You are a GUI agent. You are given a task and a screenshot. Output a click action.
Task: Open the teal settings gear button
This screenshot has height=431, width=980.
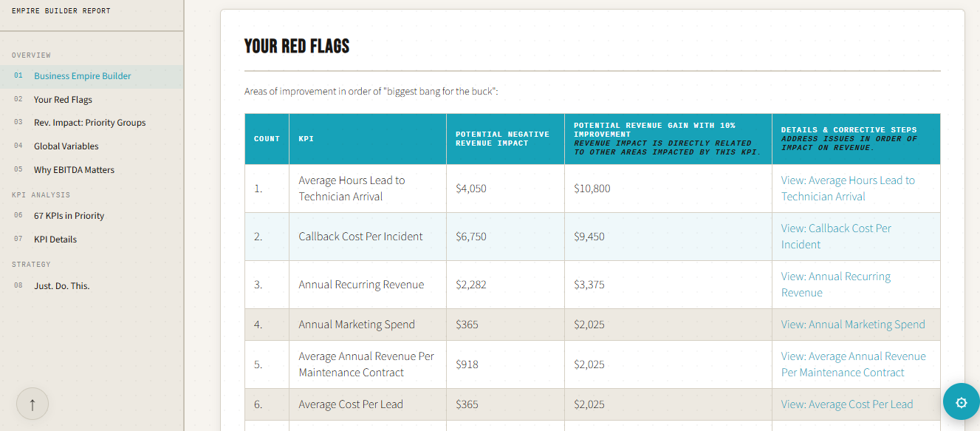coord(961,403)
